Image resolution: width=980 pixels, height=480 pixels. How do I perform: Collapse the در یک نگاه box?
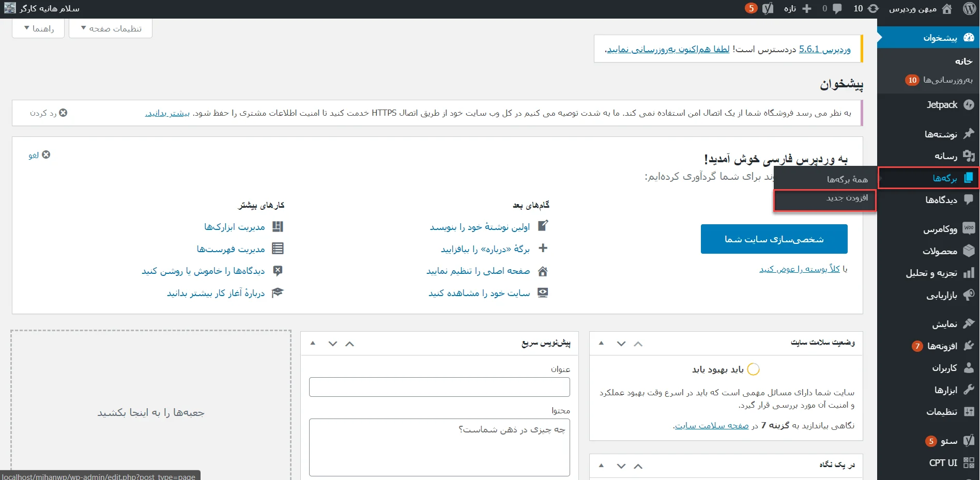point(601,466)
